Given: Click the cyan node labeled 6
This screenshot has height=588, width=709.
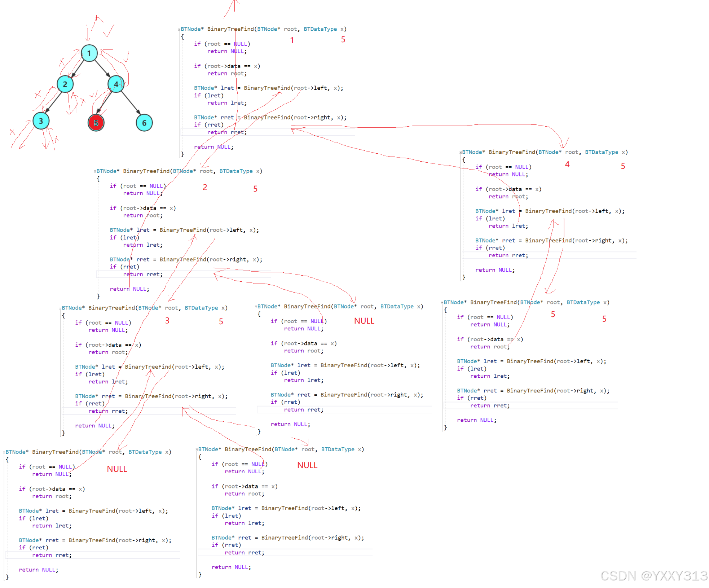Looking at the screenshot, I should pos(144,123).
